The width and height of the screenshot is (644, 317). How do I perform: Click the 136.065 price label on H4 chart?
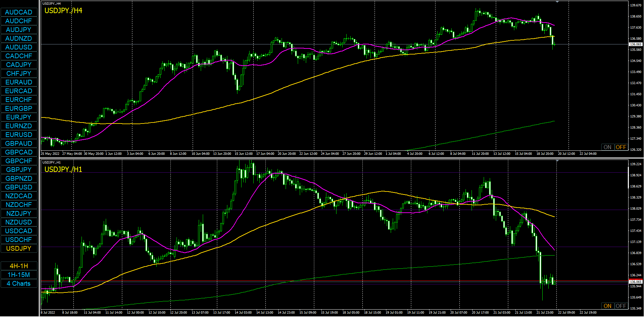[636, 44]
